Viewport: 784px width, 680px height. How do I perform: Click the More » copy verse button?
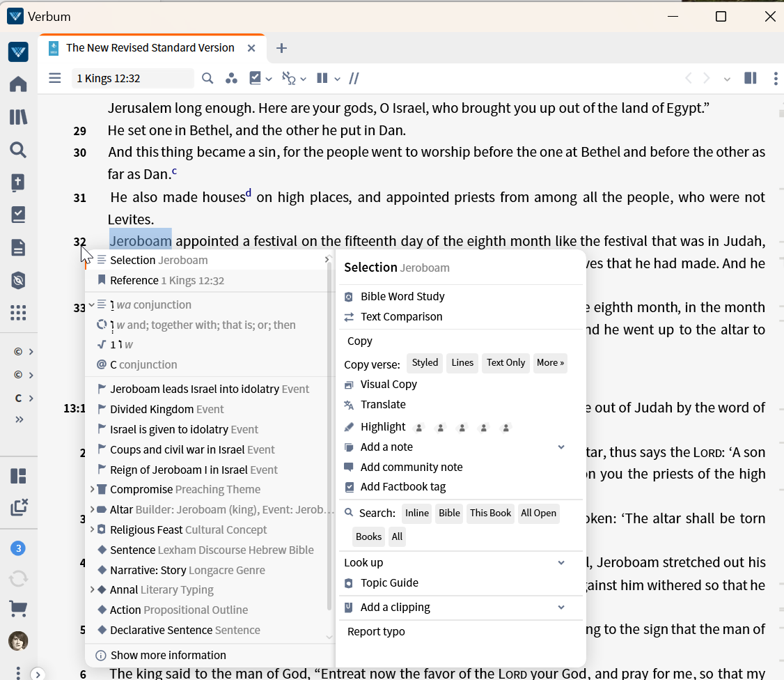[x=550, y=363]
